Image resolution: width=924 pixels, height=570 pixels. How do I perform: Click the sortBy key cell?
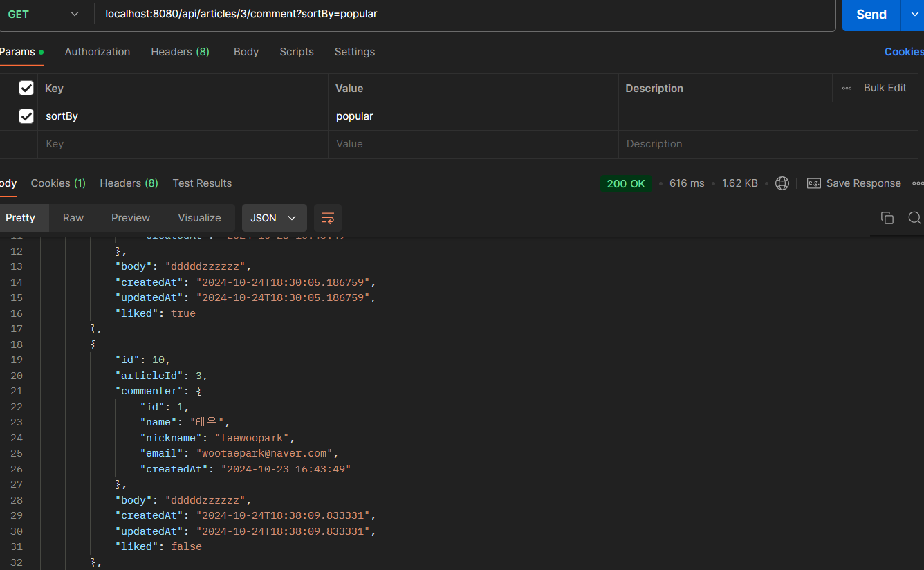pyautogui.click(x=183, y=116)
